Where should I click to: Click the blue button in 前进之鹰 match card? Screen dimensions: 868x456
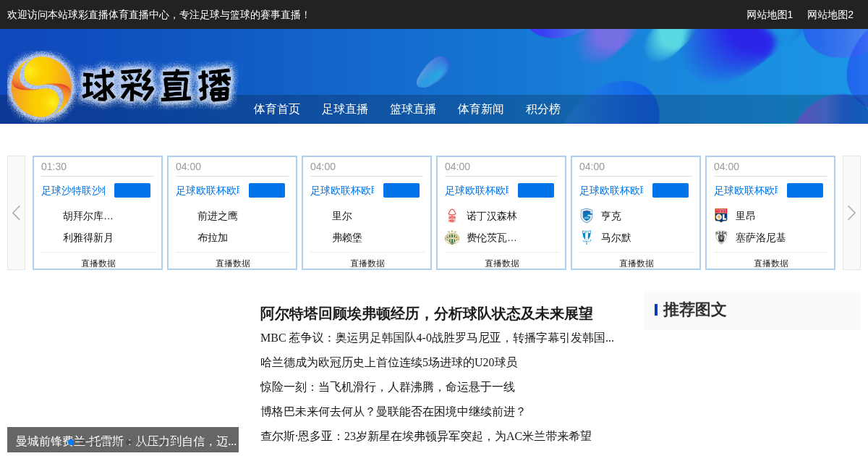coord(267,190)
